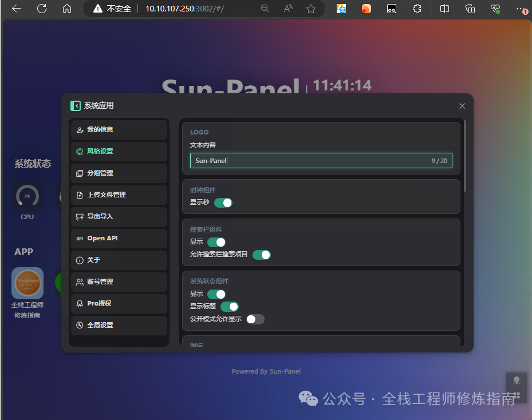Toggle 显示秒 for the clock widget

coord(223,203)
